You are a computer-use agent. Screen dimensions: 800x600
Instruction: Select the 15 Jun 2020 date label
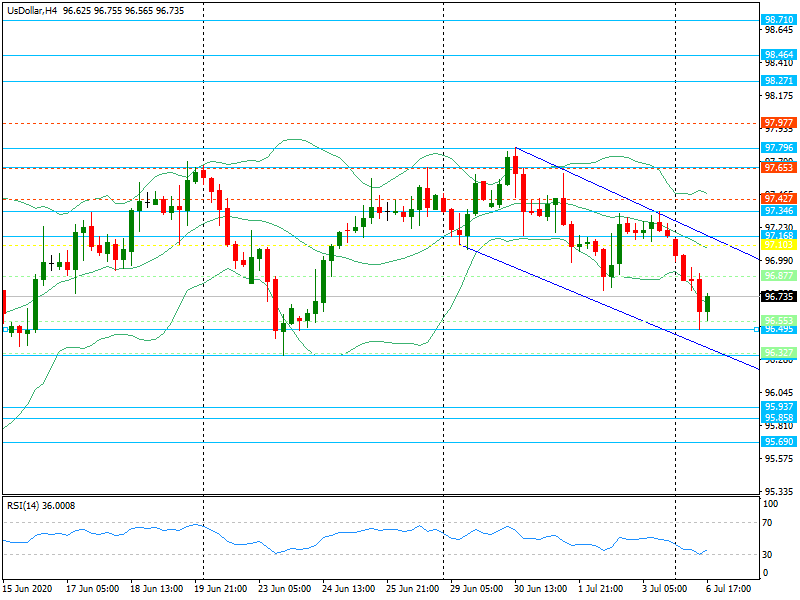point(27,587)
